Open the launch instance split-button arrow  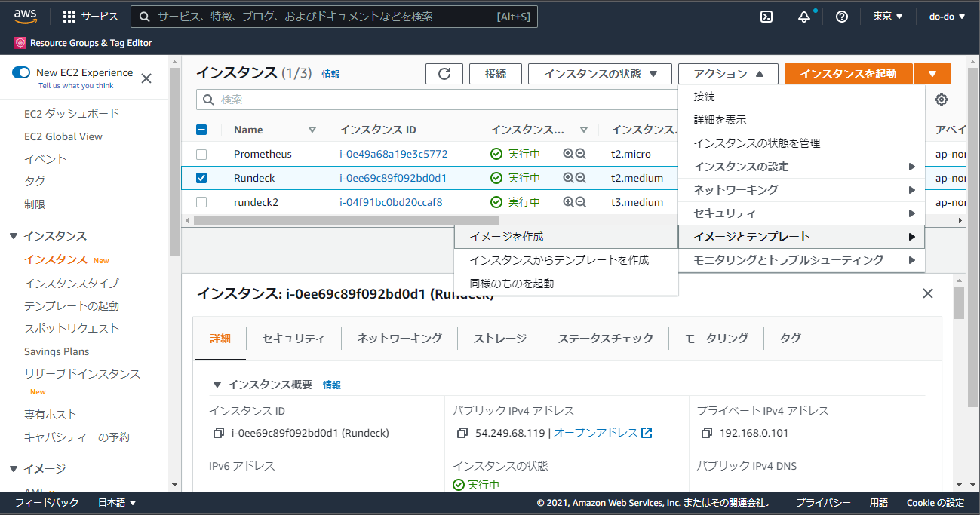point(932,73)
